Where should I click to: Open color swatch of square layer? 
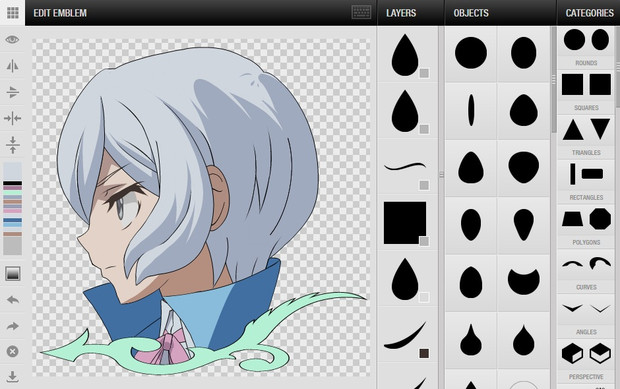424,241
